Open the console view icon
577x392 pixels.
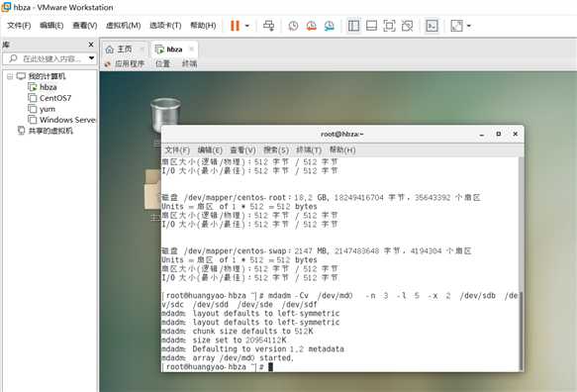coord(432,26)
